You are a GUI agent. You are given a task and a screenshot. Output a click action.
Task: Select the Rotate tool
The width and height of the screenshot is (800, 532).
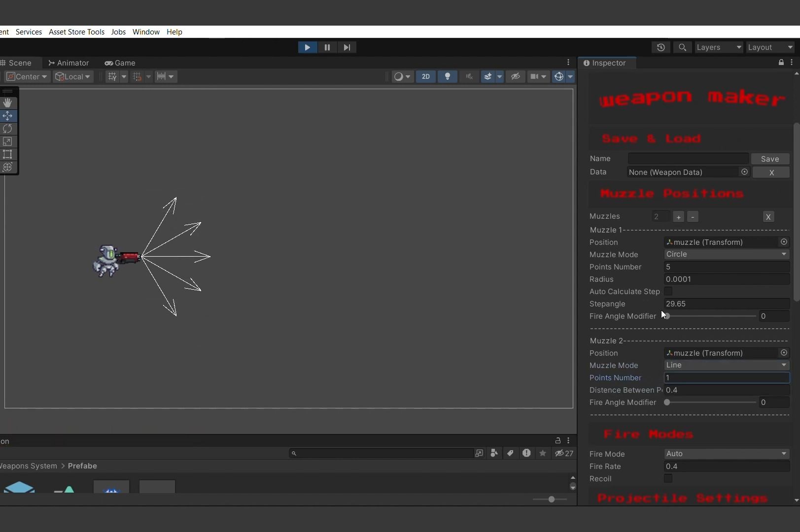tap(8, 129)
